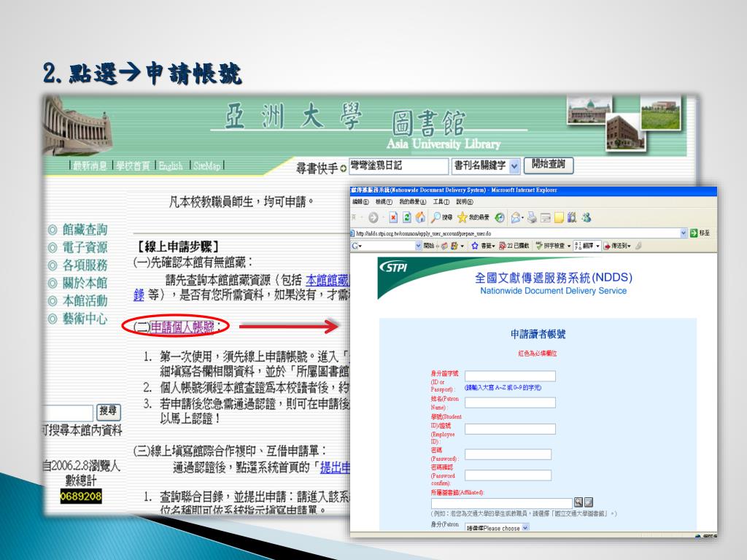The height and width of the screenshot is (560, 747).
Task: Click the Edit page icon beside printer
Action: click(x=546, y=217)
